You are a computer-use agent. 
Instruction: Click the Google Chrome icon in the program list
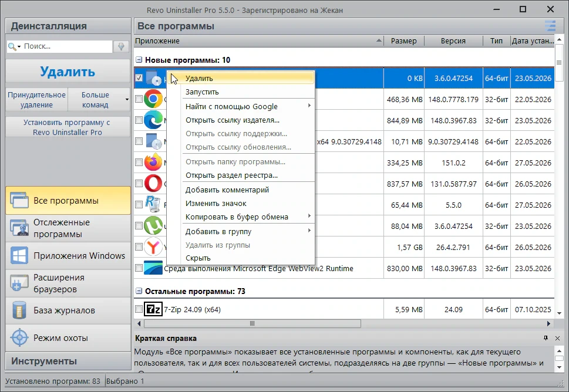[x=153, y=99]
